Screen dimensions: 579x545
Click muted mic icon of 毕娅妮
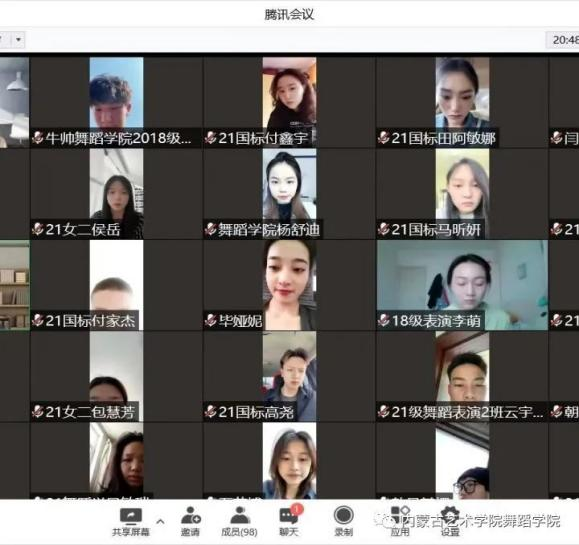coord(210,321)
